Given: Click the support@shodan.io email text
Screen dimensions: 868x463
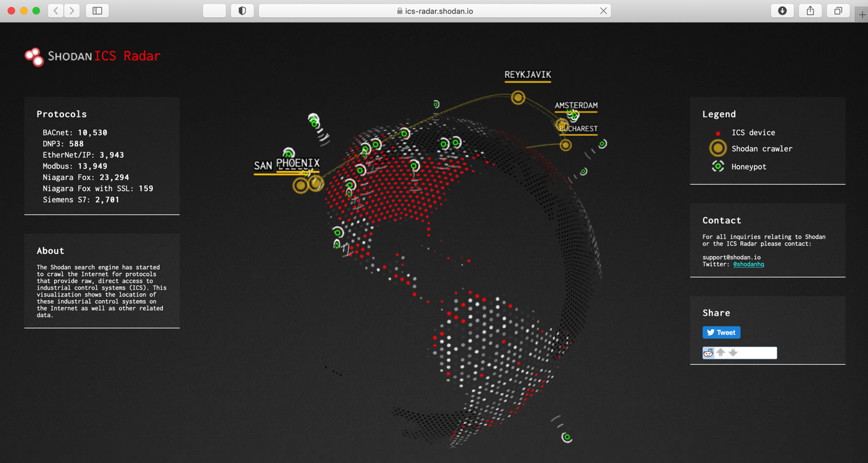Looking at the screenshot, I should [731, 257].
